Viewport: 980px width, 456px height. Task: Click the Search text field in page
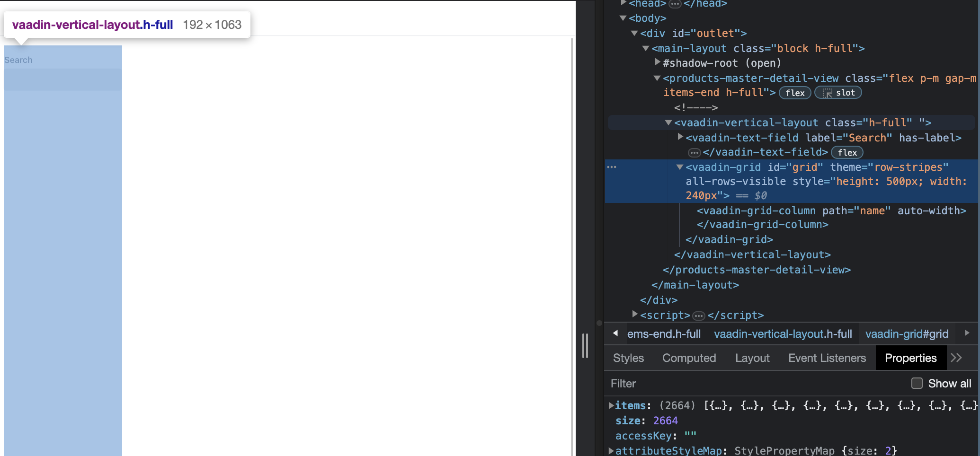pos(62,79)
